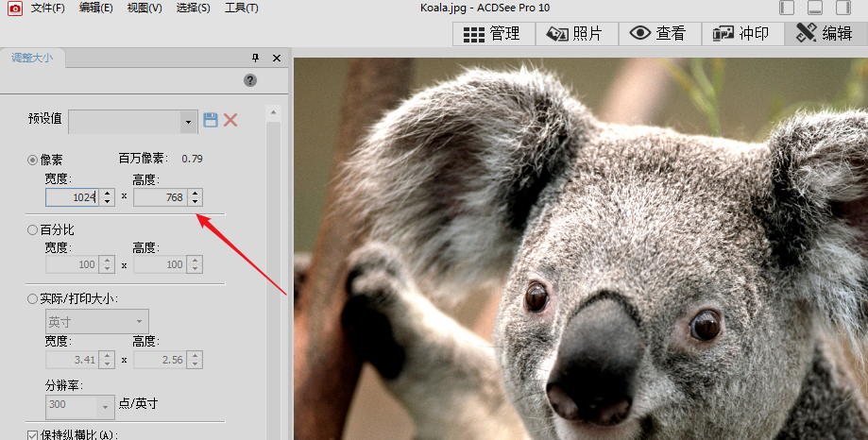
Task: Select the 百分比 radio button
Action: tap(33, 229)
